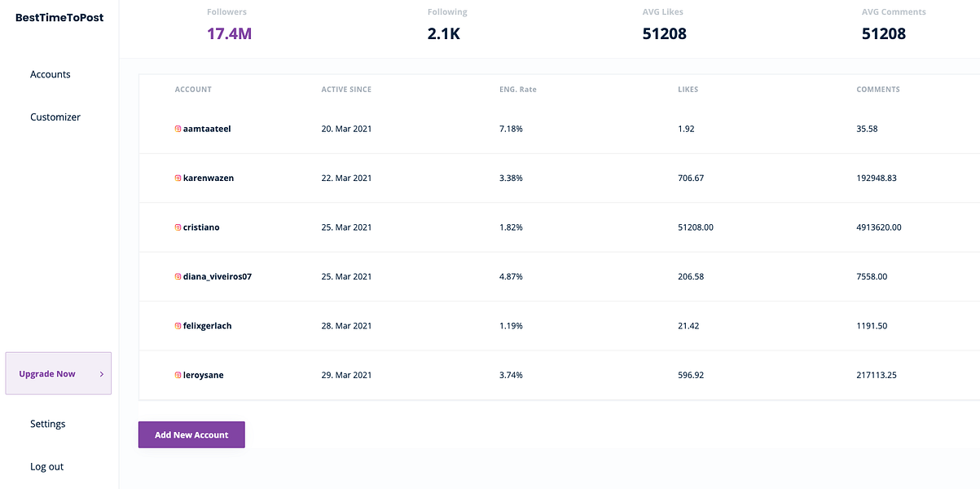This screenshot has height=489, width=980.
Task: Click Instagram icon beside cristiano
Action: [178, 227]
